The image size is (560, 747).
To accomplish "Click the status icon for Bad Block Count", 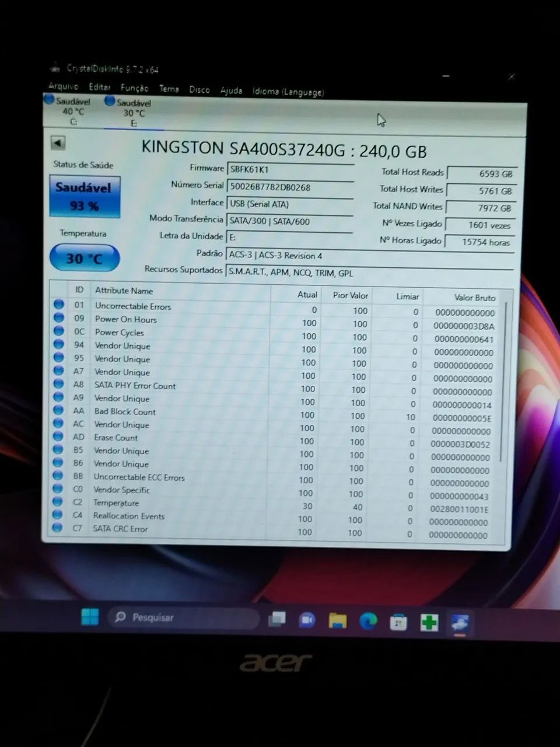I will point(58,410).
